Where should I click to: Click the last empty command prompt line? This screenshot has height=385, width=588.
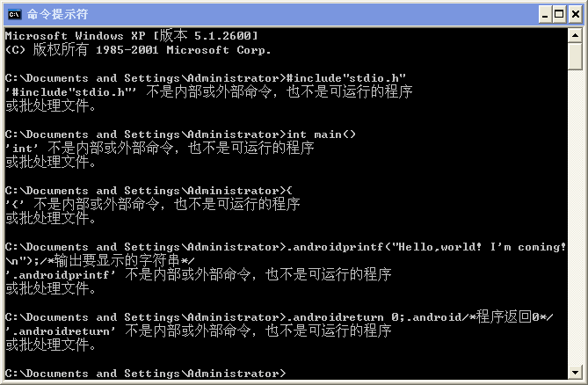click(x=146, y=374)
